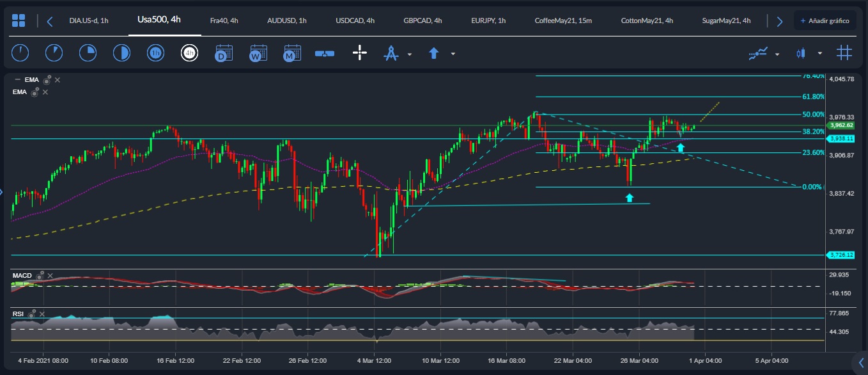
Task: Collapse the EMA legend with minus button
Action: coord(17,80)
